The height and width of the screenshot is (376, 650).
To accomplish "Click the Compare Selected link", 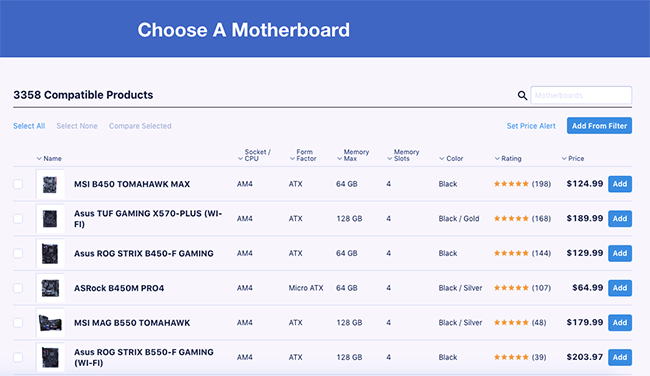I will pyautogui.click(x=140, y=126).
